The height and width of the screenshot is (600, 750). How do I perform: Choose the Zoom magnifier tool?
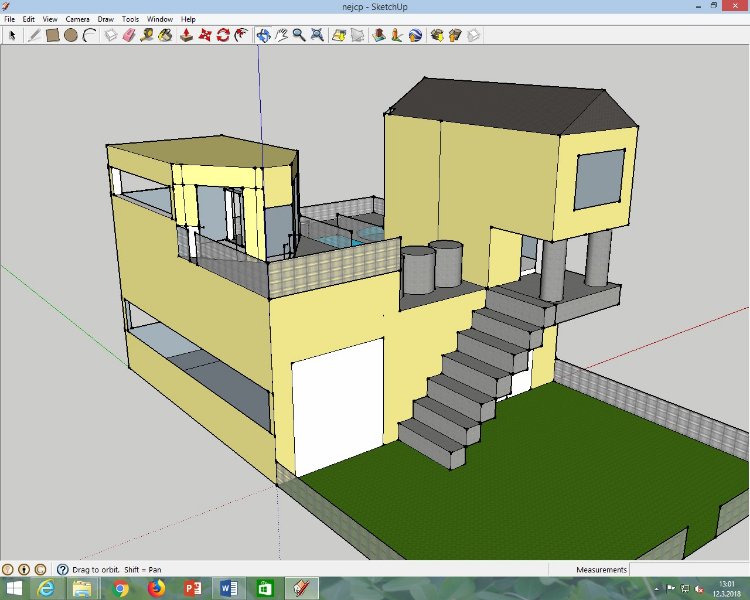click(299, 35)
